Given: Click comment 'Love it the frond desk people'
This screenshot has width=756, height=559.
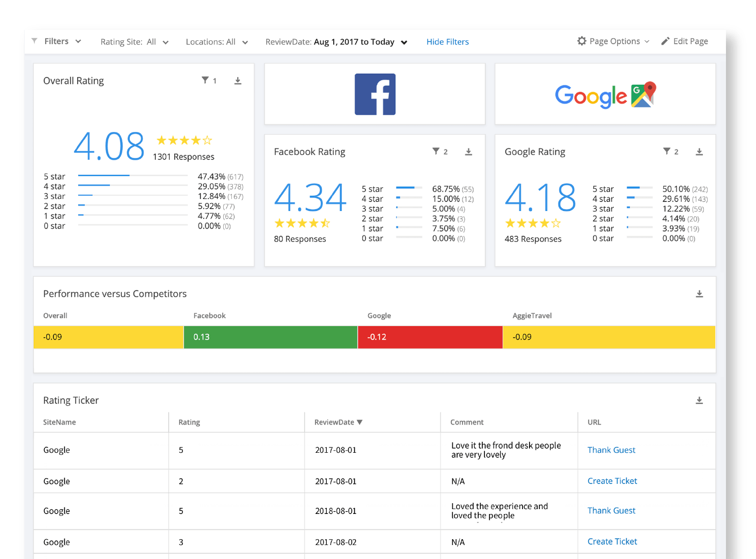Looking at the screenshot, I should pos(506,450).
